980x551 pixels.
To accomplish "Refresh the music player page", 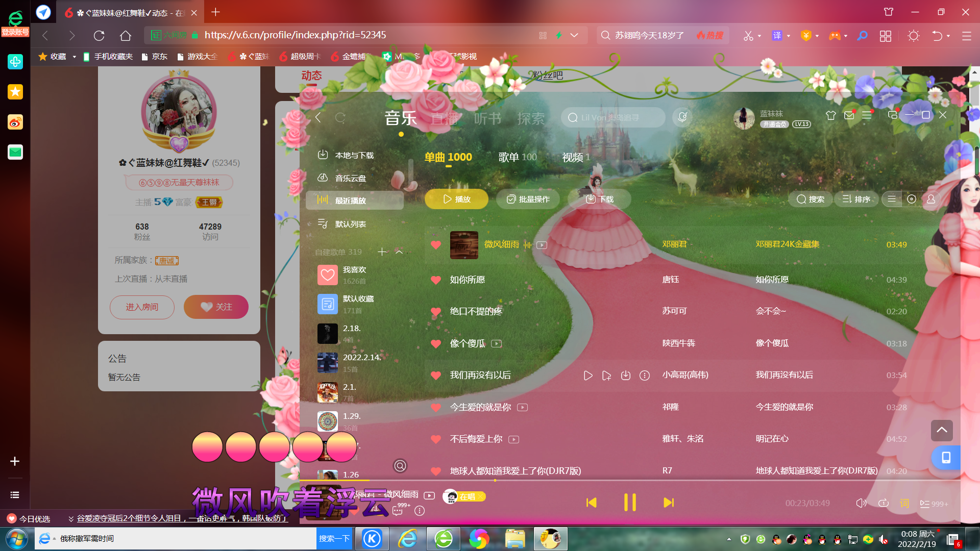I will coord(340,118).
